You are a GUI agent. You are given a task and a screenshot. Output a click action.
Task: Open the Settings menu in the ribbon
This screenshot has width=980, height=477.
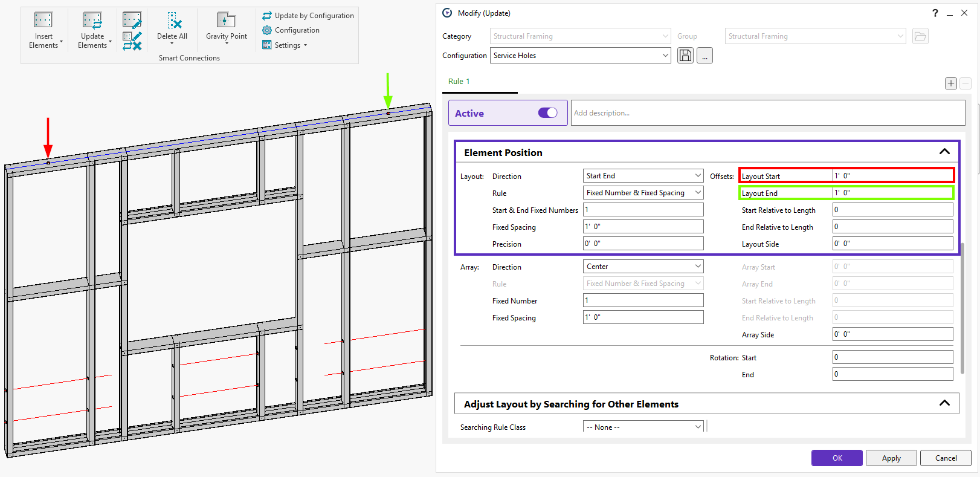pyautogui.click(x=288, y=45)
